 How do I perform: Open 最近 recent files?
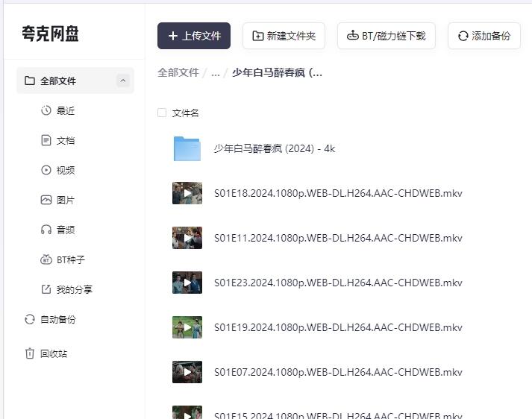pyautogui.click(x=66, y=110)
